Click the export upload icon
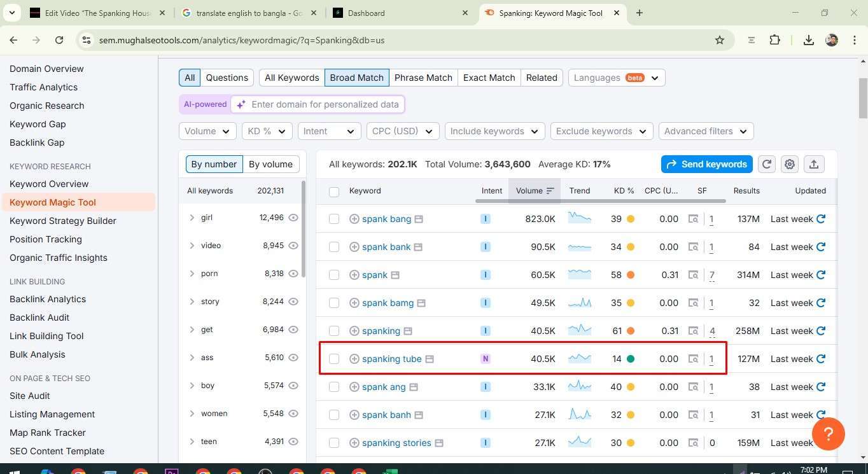The height and width of the screenshot is (474, 868). point(813,164)
